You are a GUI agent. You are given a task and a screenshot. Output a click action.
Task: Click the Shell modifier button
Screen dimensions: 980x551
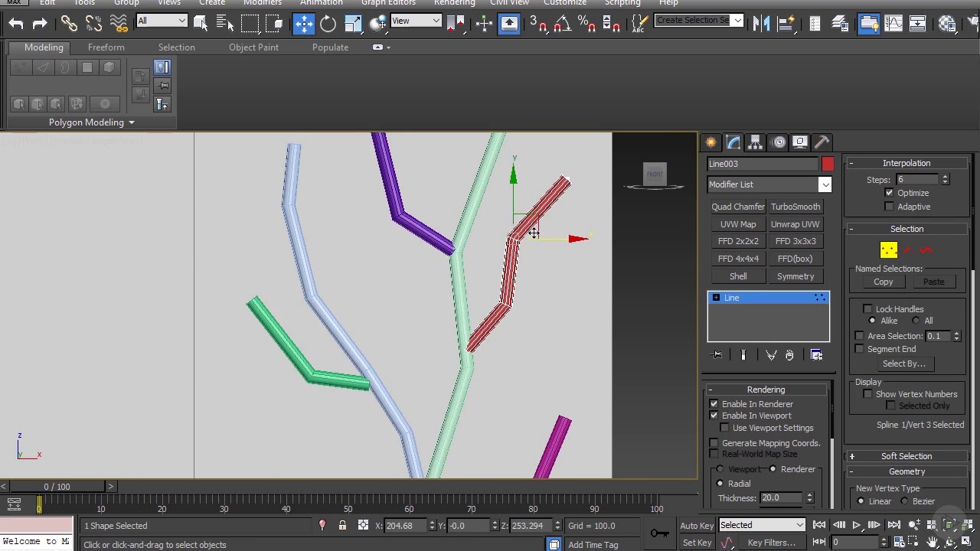[x=738, y=276]
